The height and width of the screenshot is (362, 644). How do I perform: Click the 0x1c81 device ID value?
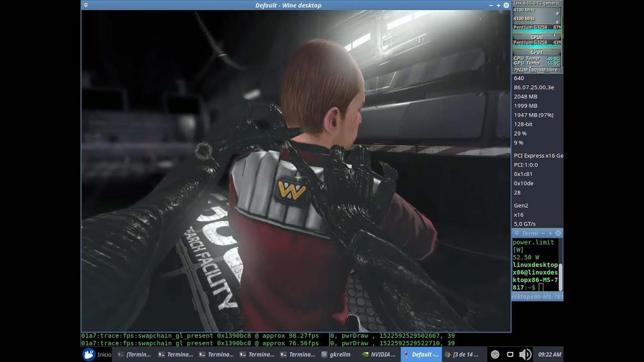(x=523, y=174)
